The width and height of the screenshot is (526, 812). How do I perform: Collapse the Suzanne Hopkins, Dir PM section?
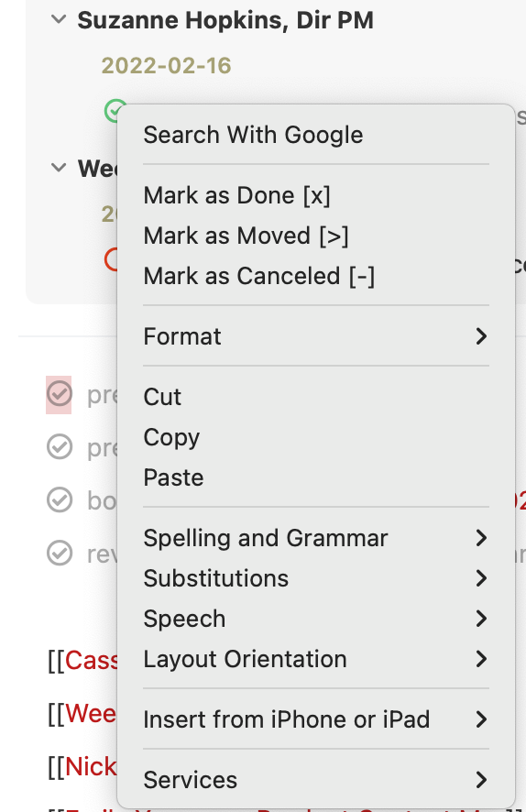pyautogui.click(x=59, y=19)
